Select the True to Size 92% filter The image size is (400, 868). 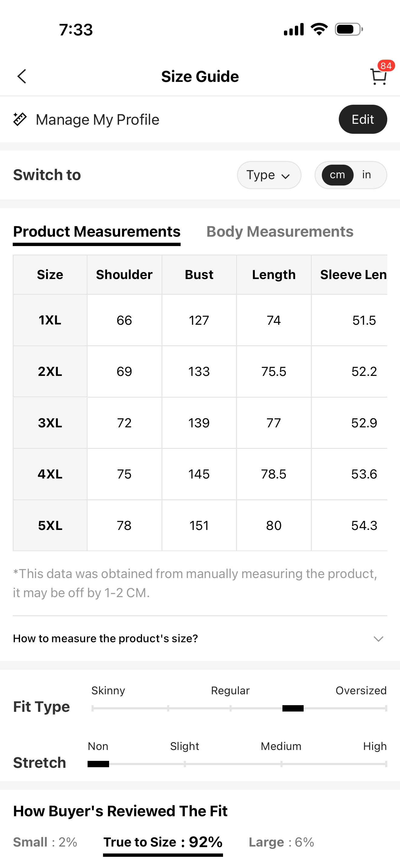click(x=163, y=842)
